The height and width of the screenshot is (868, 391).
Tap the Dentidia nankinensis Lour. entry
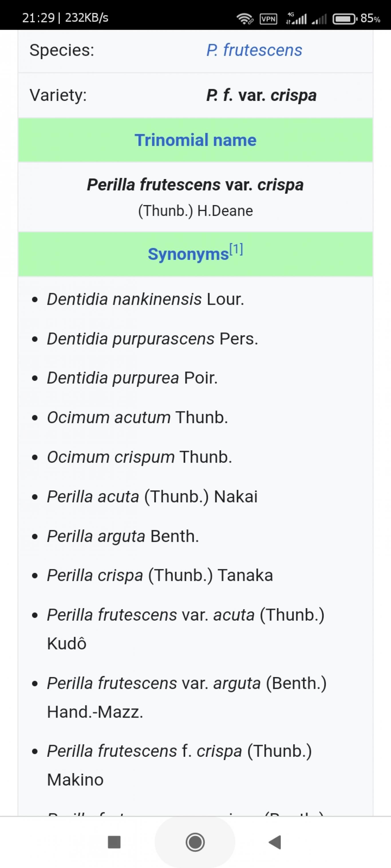[145, 299]
